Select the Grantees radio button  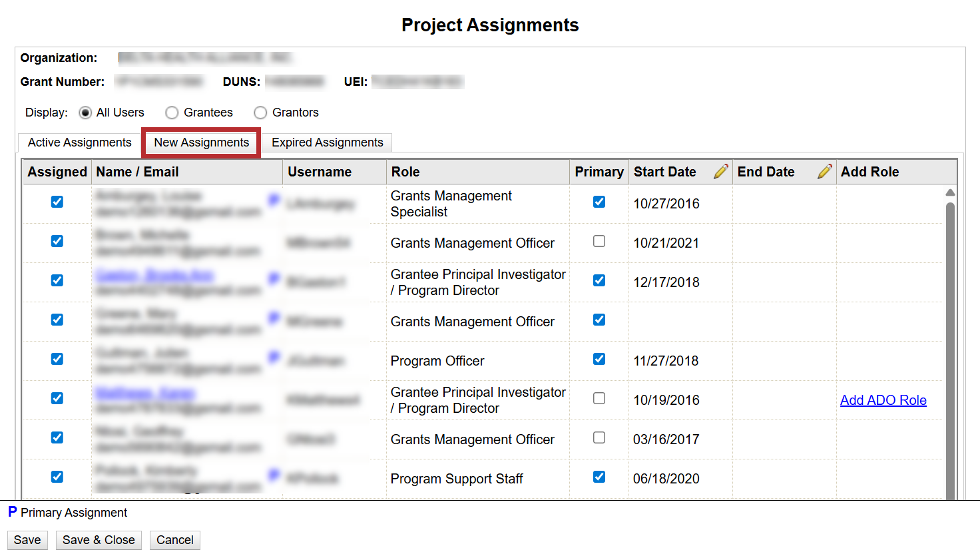pos(172,113)
